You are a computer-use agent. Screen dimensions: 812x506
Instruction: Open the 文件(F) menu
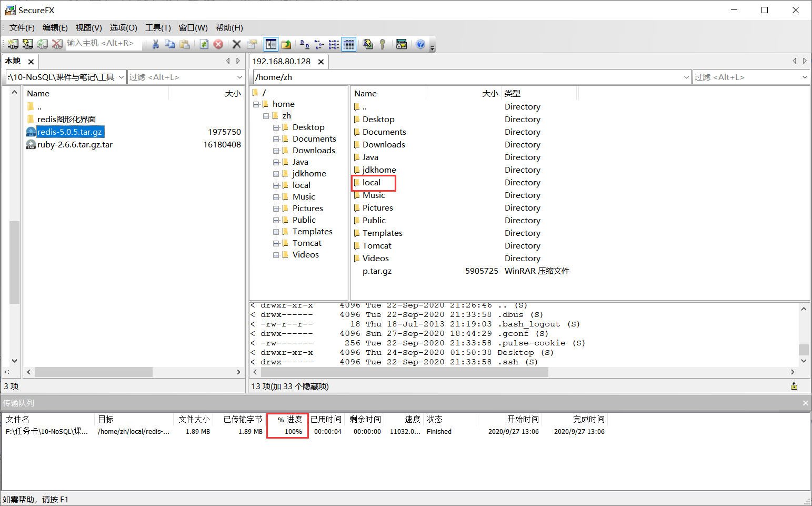[x=22, y=28]
